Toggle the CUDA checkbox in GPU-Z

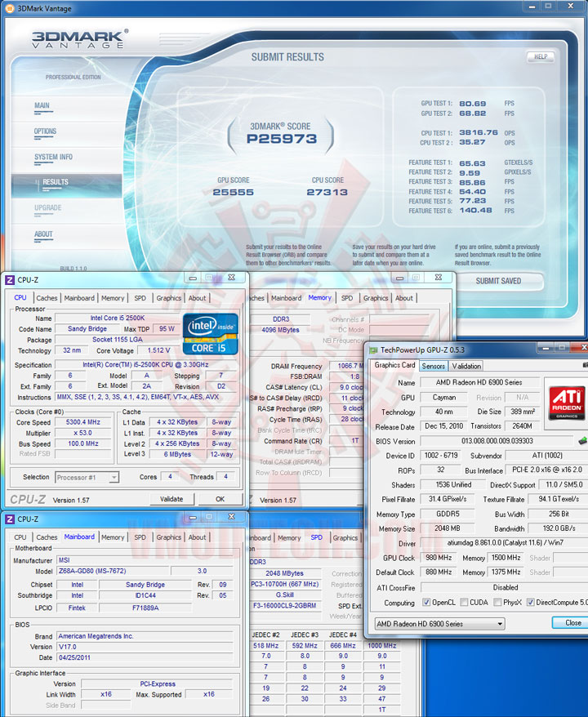[x=464, y=602]
